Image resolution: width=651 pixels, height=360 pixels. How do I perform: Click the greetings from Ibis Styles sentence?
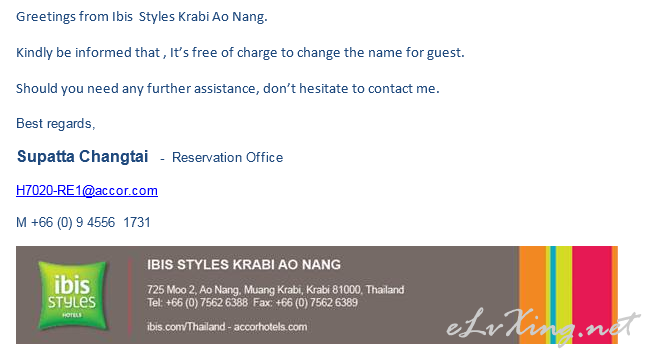[142, 17]
